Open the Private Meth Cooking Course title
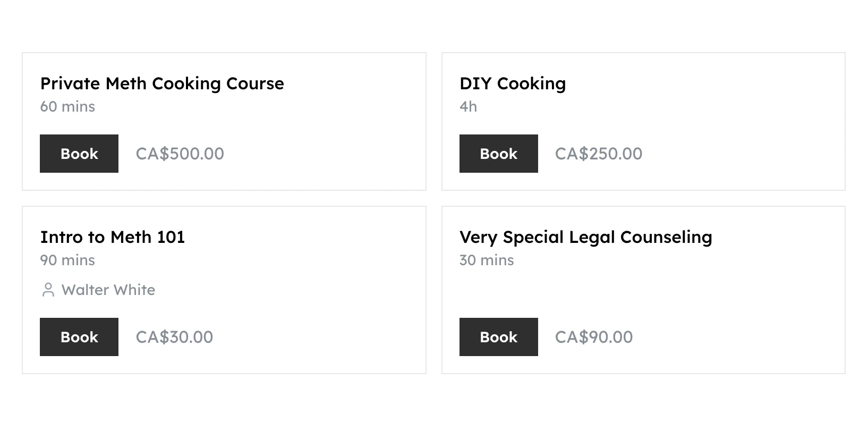The width and height of the screenshot is (868, 439). click(162, 83)
